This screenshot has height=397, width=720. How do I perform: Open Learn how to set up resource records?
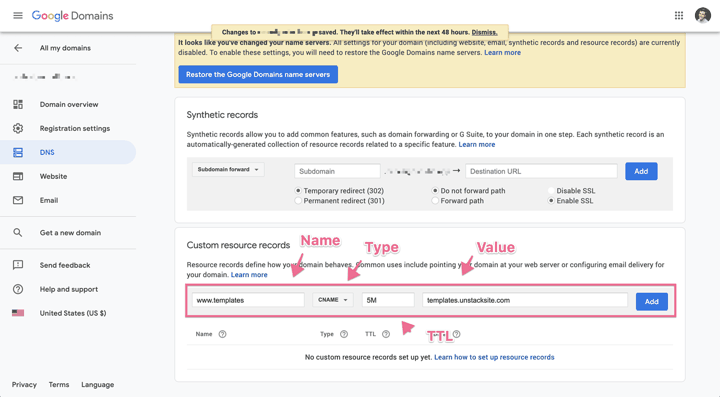pyautogui.click(x=494, y=357)
